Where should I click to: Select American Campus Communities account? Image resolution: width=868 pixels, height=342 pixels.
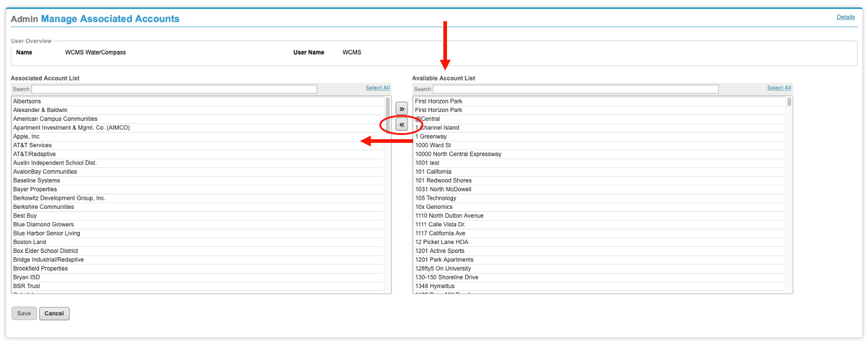point(198,119)
